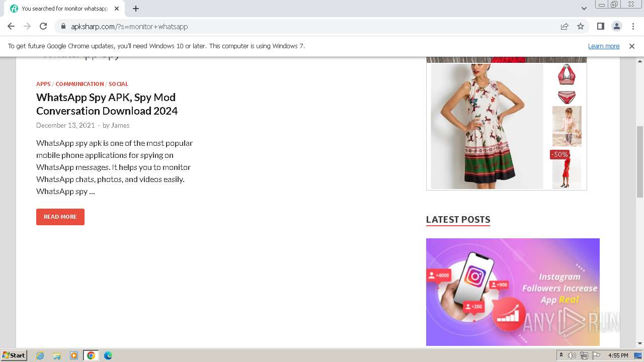Open Windows Media Player from the taskbar
The height and width of the screenshot is (362, 644).
(74, 355)
